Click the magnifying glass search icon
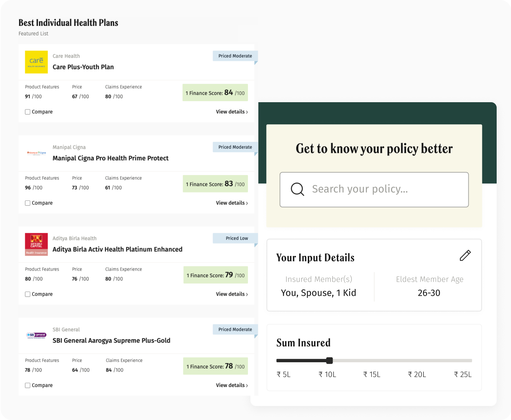 [x=297, y=189]
